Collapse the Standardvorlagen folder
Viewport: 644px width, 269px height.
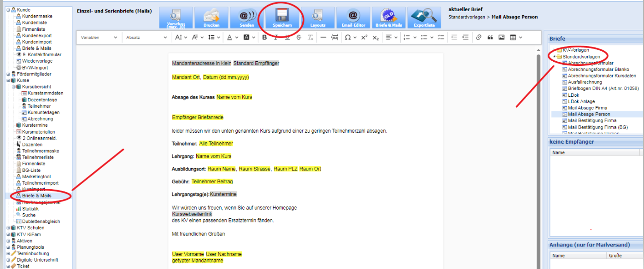coord(554,57)
